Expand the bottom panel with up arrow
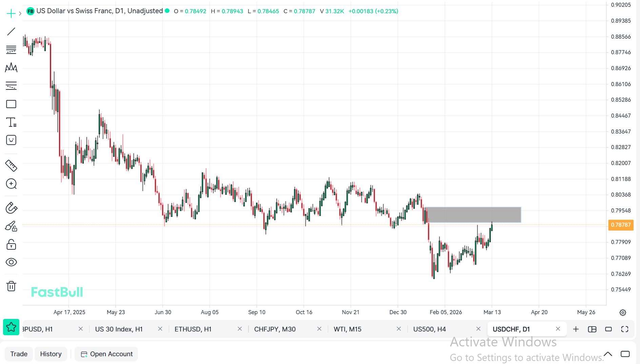640x364 pixels. (608, 354)
